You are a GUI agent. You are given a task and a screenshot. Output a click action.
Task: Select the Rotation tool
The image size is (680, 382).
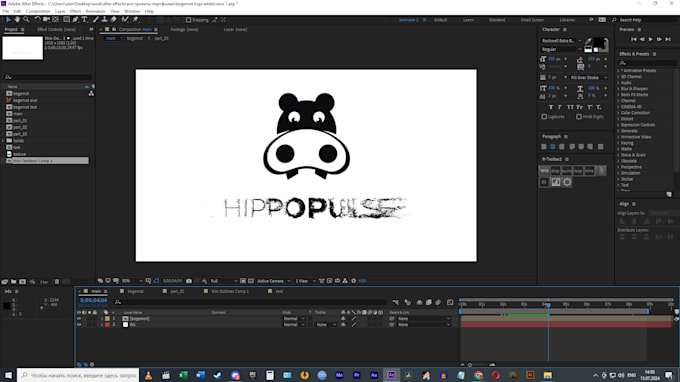click(x=37, y=20)
